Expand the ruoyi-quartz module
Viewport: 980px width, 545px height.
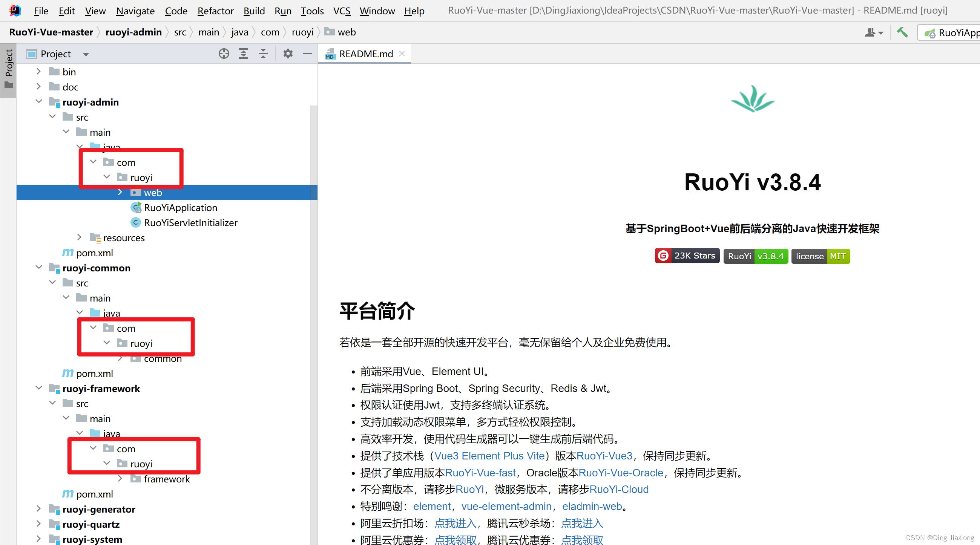click(38, 523)
